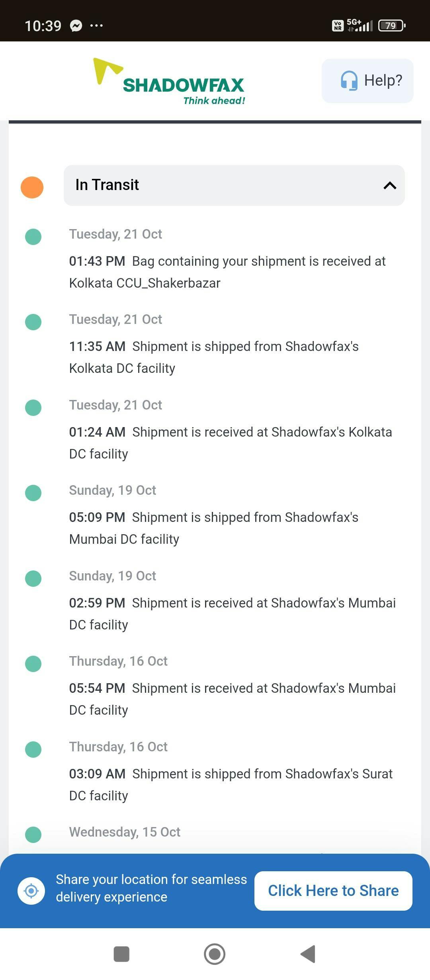430x980 pixels.
Task: Tap the orange In Transit status dot
Action: [32, 187]
